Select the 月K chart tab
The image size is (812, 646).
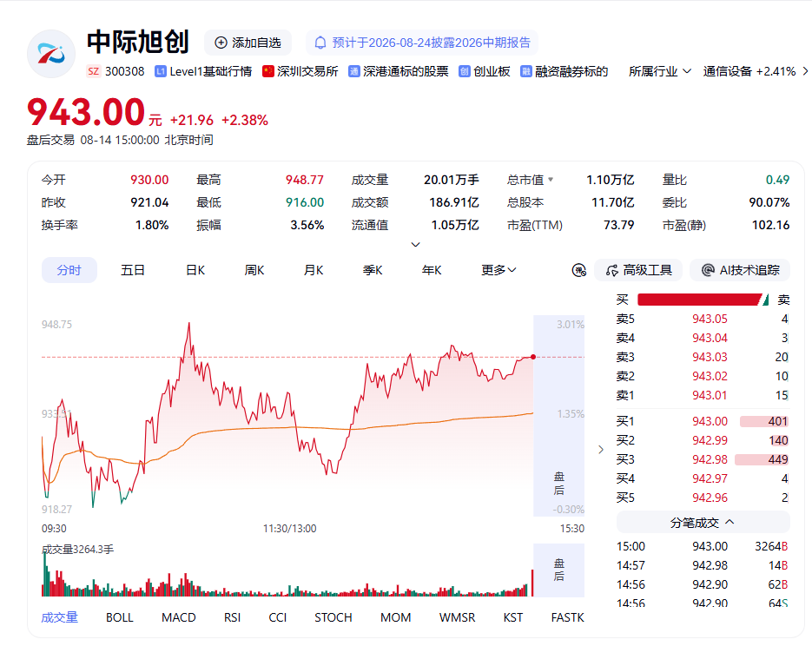click(314, 270)
